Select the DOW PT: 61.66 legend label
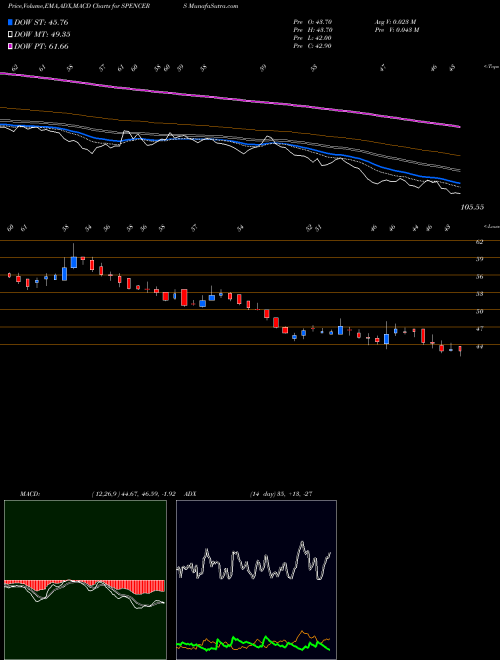 pyautogui.click(x=41, y=46)
